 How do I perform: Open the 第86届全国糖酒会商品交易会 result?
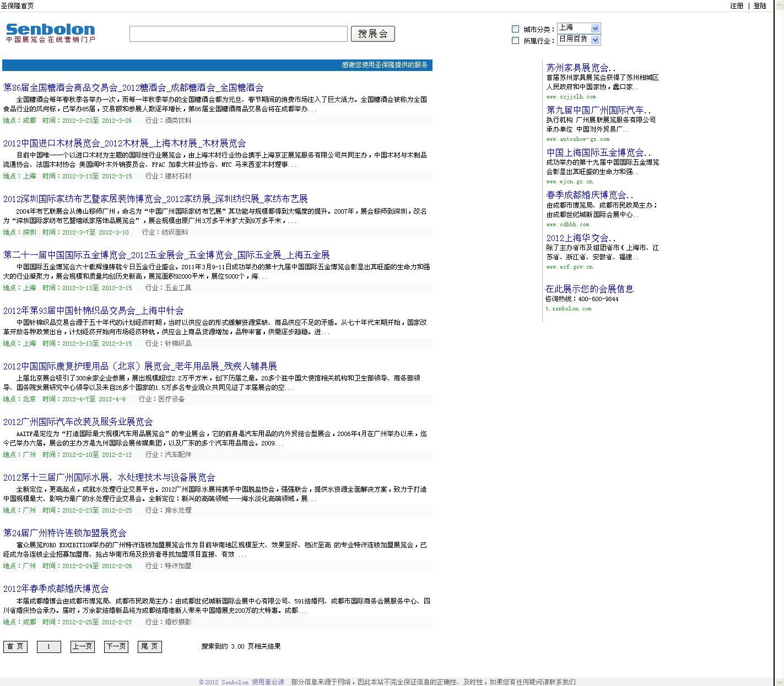point(133,88)
